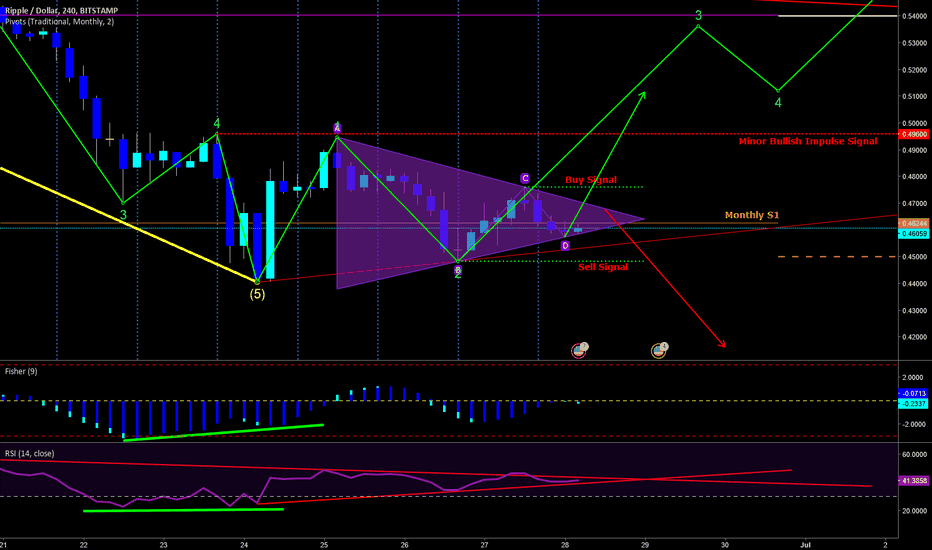Open the yellow-ringed economic event flag icon
Image resolution: width=932 pixels, height=550 pixels.
(660, 350)
